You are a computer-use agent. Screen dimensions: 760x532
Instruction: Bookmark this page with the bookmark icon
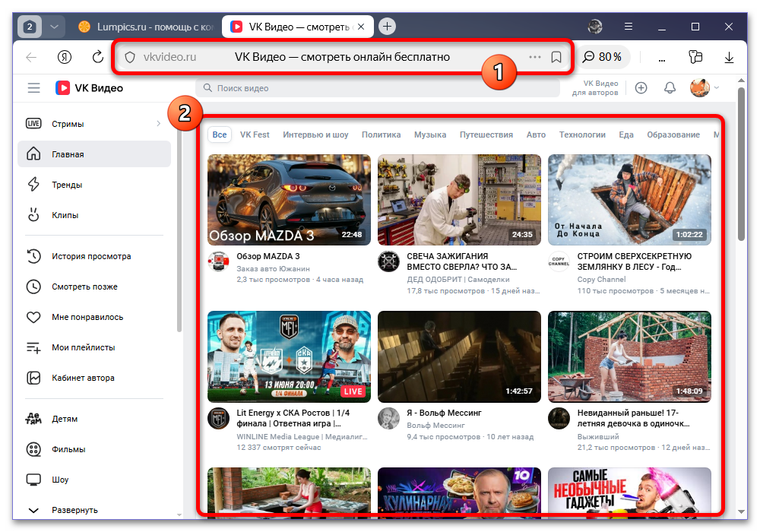(556, 57)
